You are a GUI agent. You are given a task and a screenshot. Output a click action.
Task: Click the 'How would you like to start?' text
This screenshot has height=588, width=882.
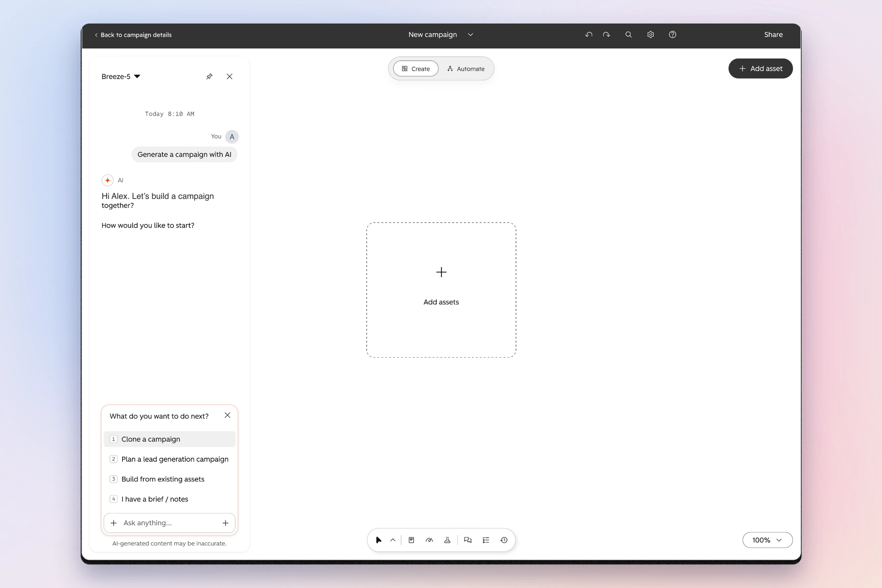(148, 225)
